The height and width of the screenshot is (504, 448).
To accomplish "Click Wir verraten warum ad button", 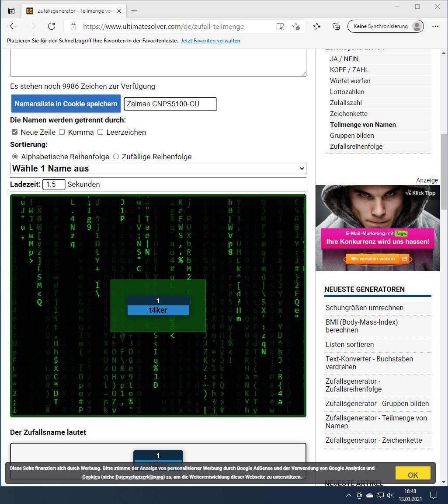I will click(377, 259).
